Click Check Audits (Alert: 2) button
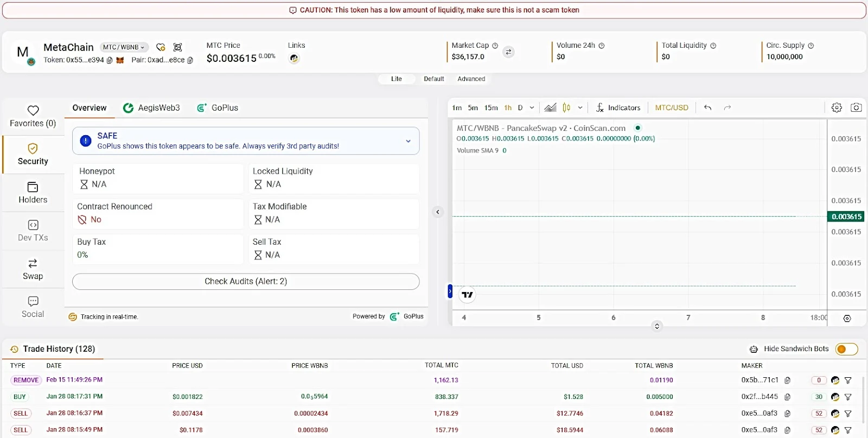The height and width of the screenshot is (438, 868). pyautogui.click(x=246, y=282)
